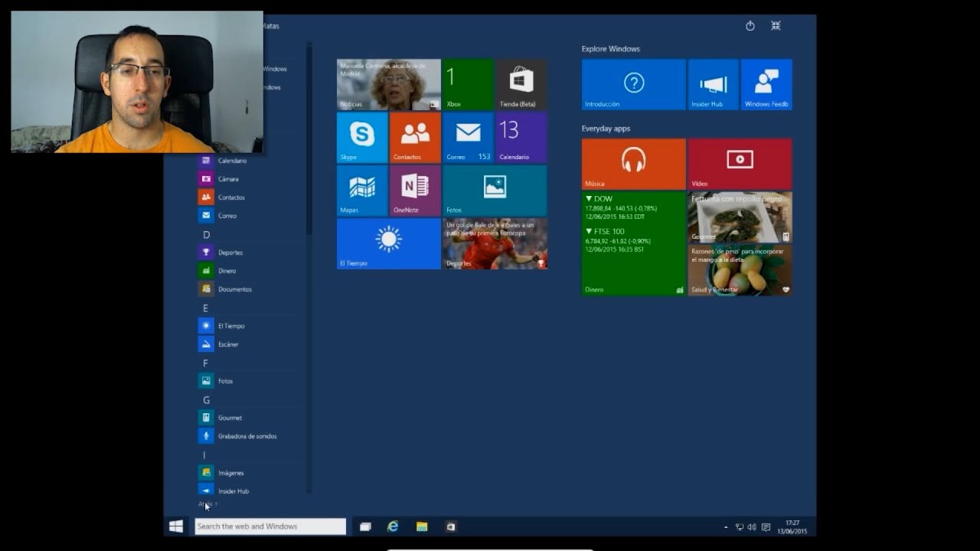Open File Explorer from the taskbar
Screen dimensions: 980x551
coord(422,527)
